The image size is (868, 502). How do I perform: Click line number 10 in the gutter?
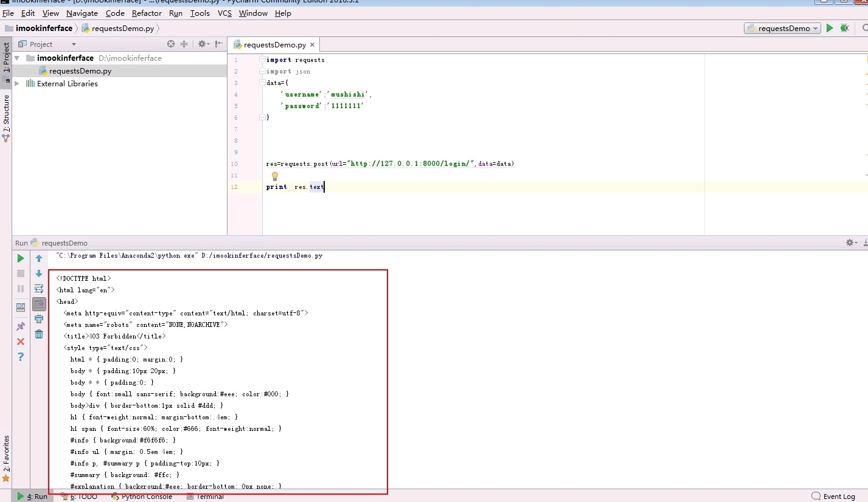[x=234, y=164]
